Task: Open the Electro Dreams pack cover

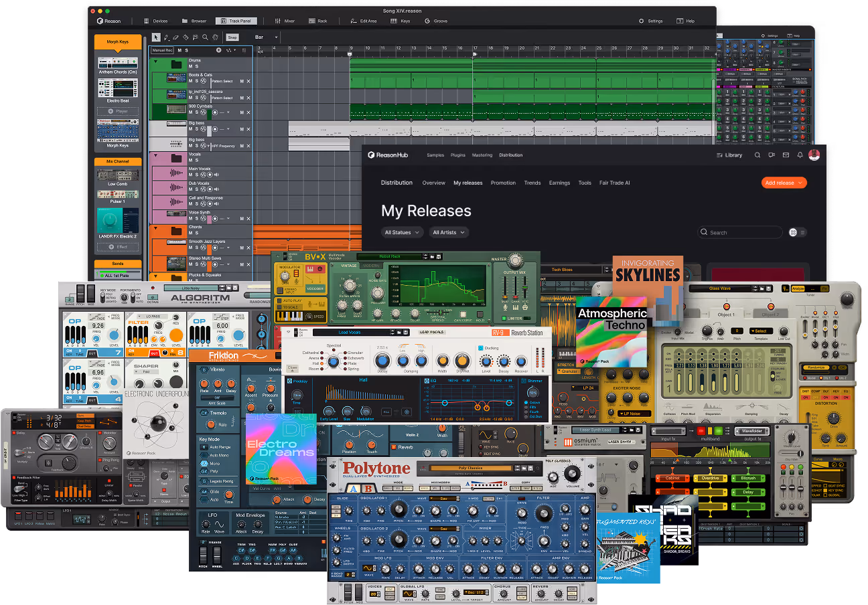Action: pyautogui.click(x=281, y=448)
